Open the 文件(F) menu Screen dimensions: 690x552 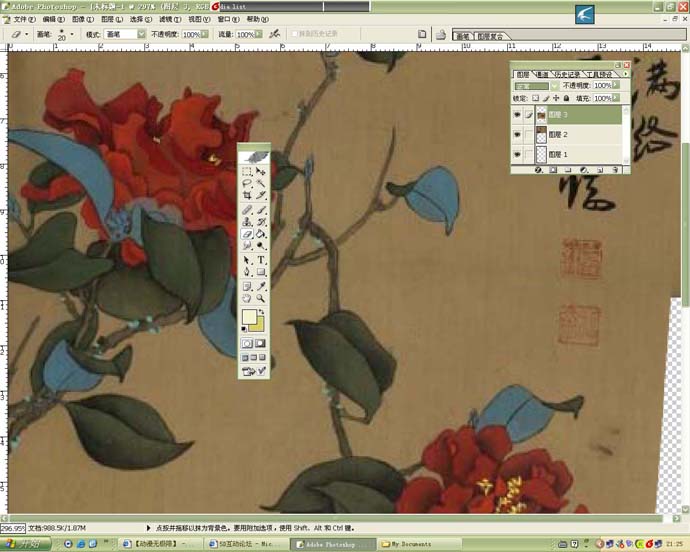[x=24, y=19]
